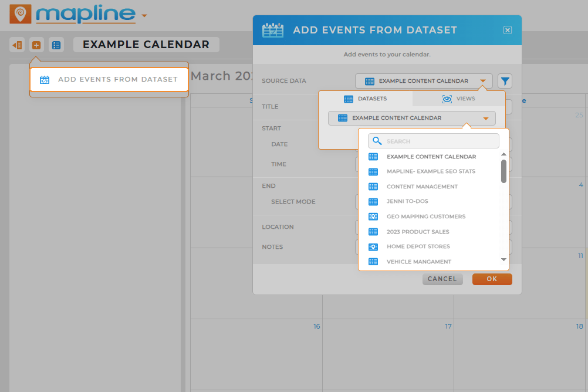Viewport: 588px width, 392px height.
Task: Click calendar day 18
Action: pyautogui.click(x=579, y=326)
